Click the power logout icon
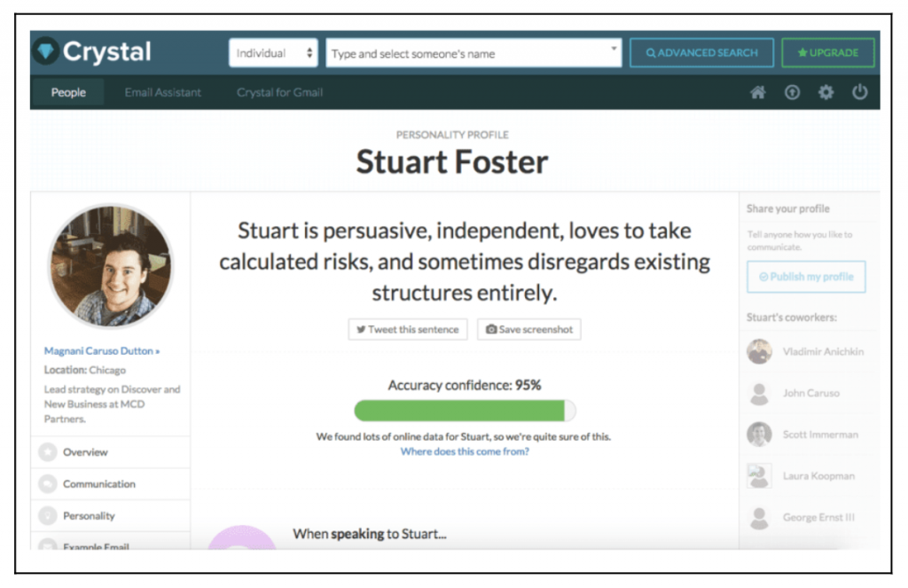 click(x=860, y=92)
